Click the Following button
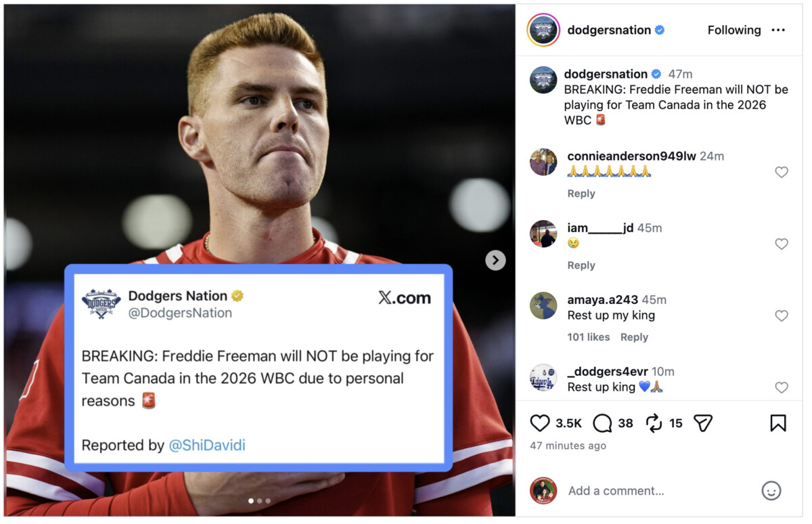Viewport: 812px width, 524px height. (x=734, y=30)
